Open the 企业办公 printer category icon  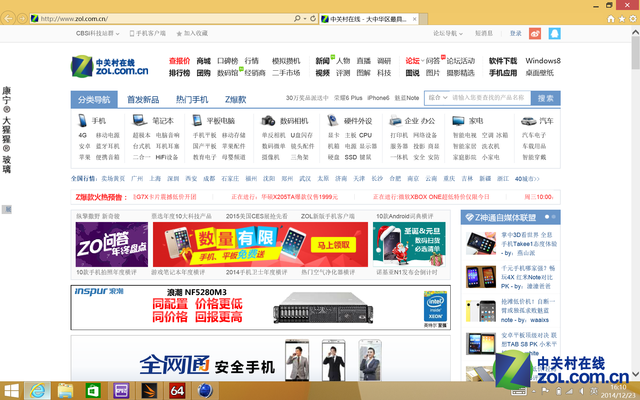tap(395, 120)
